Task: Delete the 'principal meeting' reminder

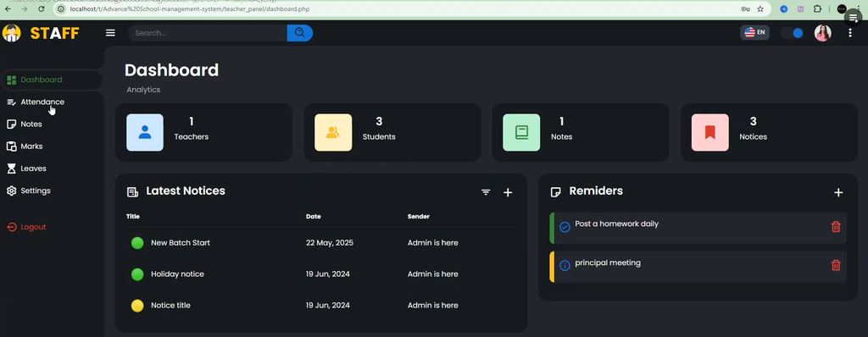Action: (x=836, y=265)
